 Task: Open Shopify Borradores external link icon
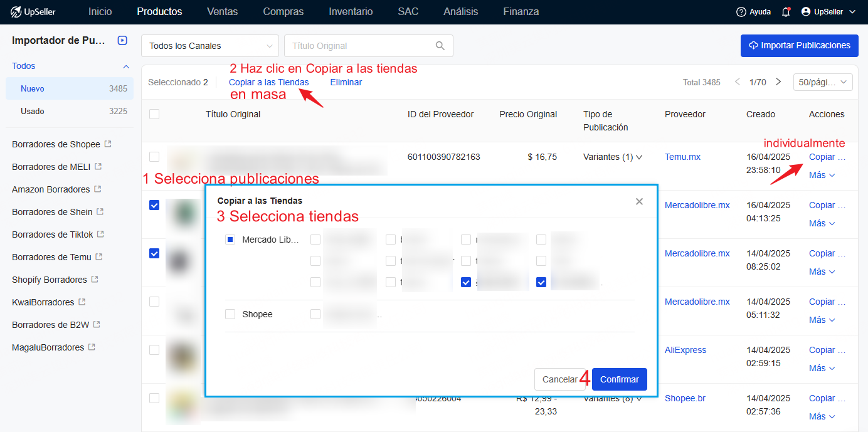click(95, 280)
